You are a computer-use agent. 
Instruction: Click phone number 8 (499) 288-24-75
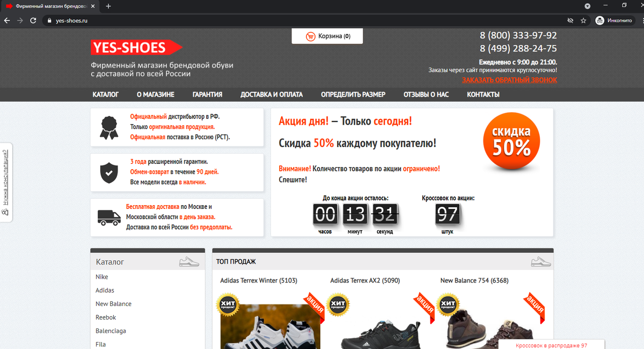[x=518, y=49]
